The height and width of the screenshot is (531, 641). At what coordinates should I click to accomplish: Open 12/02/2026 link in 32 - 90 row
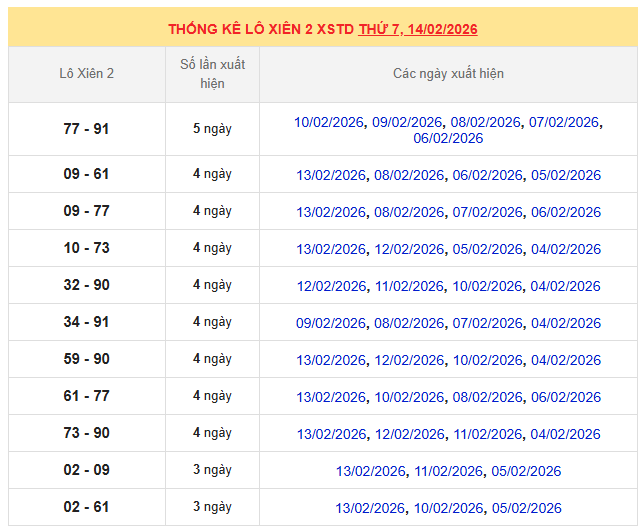[x=332, y=286]
